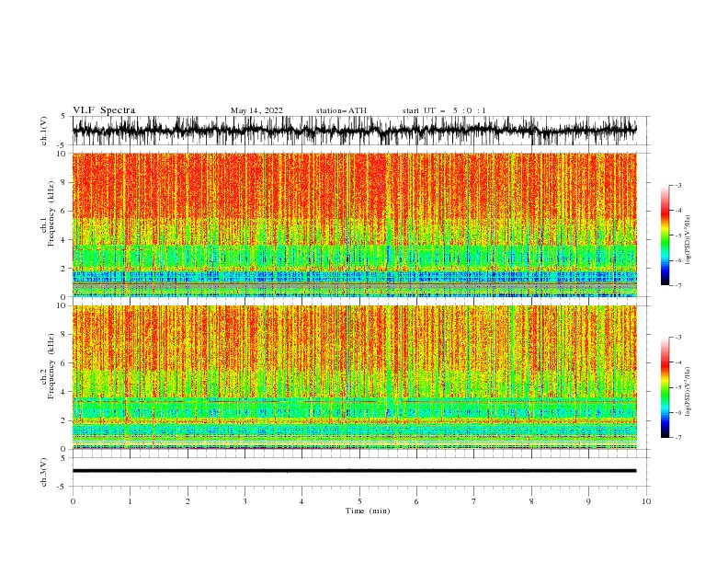Click the ch.3 flat voltage trace
The image size is (728, 563).
354,471
